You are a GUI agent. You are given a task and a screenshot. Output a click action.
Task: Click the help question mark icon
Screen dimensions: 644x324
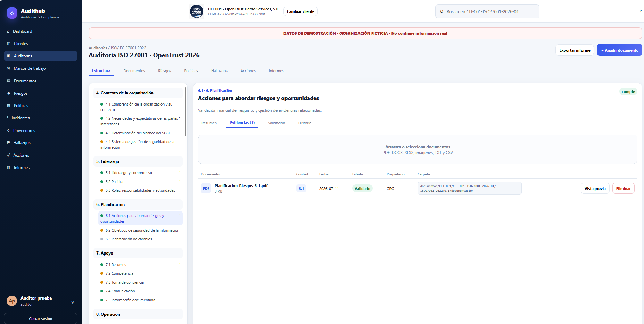[641, 11]
